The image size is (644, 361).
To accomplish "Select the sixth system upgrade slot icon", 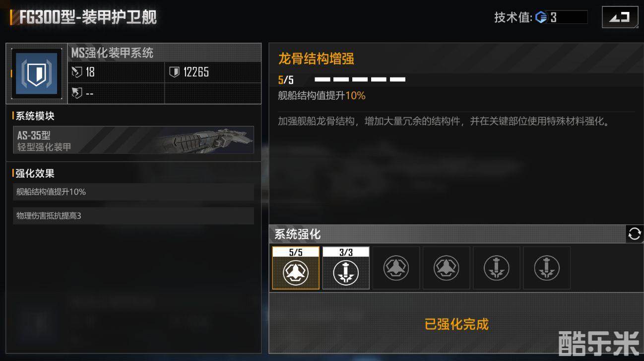I will [x=546, y=268].
